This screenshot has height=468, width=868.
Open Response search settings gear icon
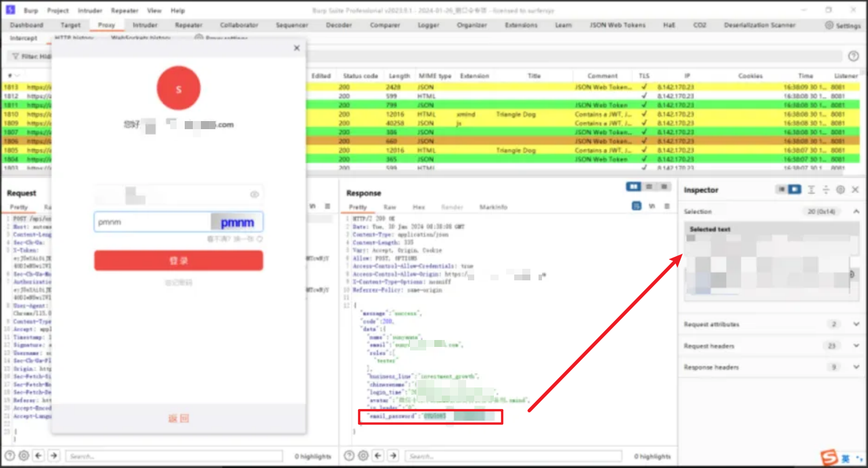(x=363, y=456)
